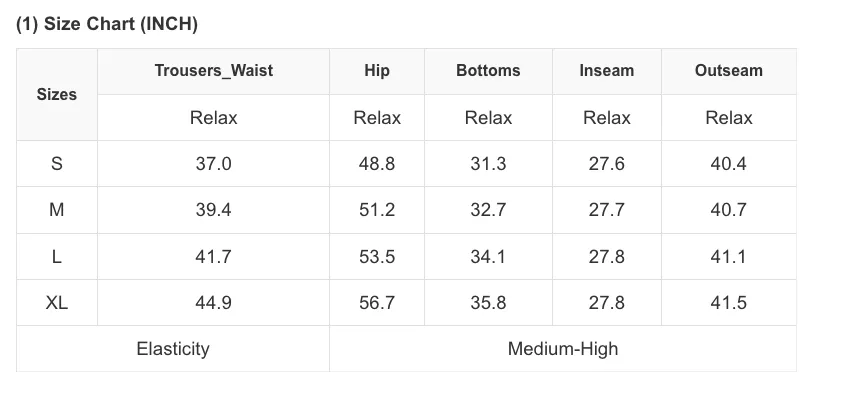The height and width of the screenshot is (398, 846).
Task: Click the Size Chart (INCH) heading
Action: click(x=107, y=24)
